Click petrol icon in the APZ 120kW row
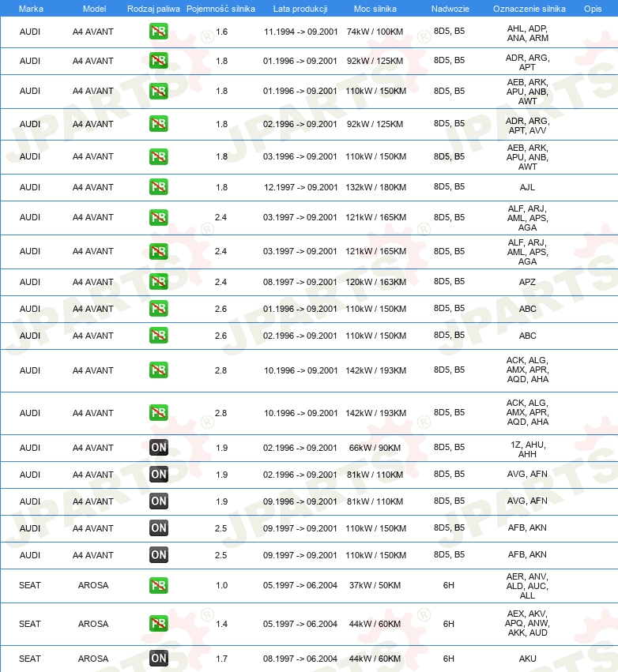618x672 pixels. 158,282
